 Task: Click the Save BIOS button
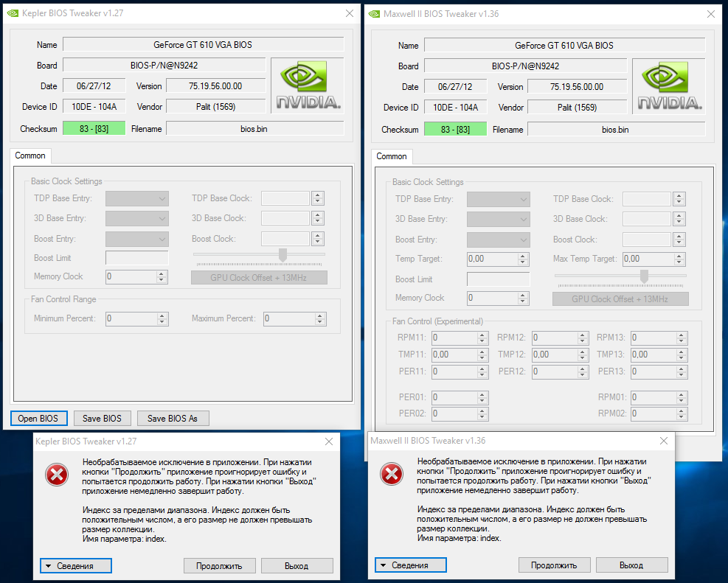tap(102, 419)
